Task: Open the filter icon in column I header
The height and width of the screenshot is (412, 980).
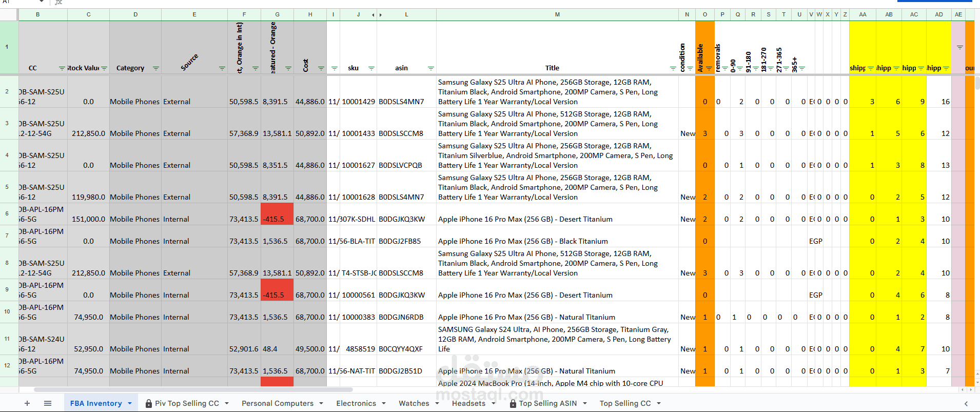Action: tap(335, 68)
